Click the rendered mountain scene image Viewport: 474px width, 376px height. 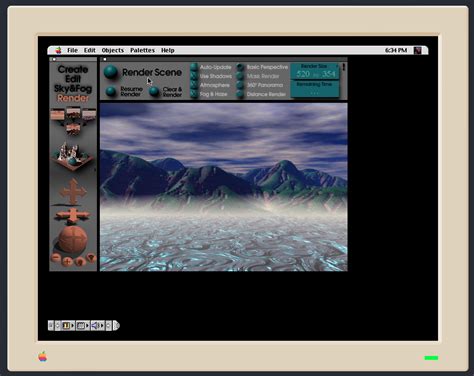tap(224, 187)
